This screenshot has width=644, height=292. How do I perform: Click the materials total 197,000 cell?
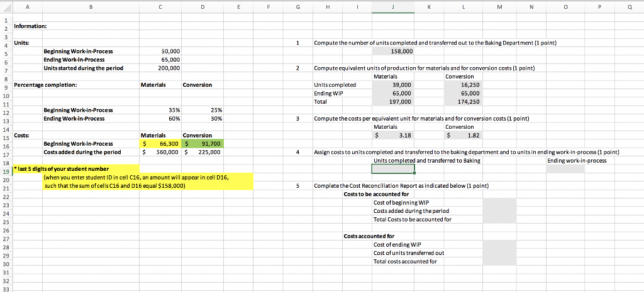point(393,101)
